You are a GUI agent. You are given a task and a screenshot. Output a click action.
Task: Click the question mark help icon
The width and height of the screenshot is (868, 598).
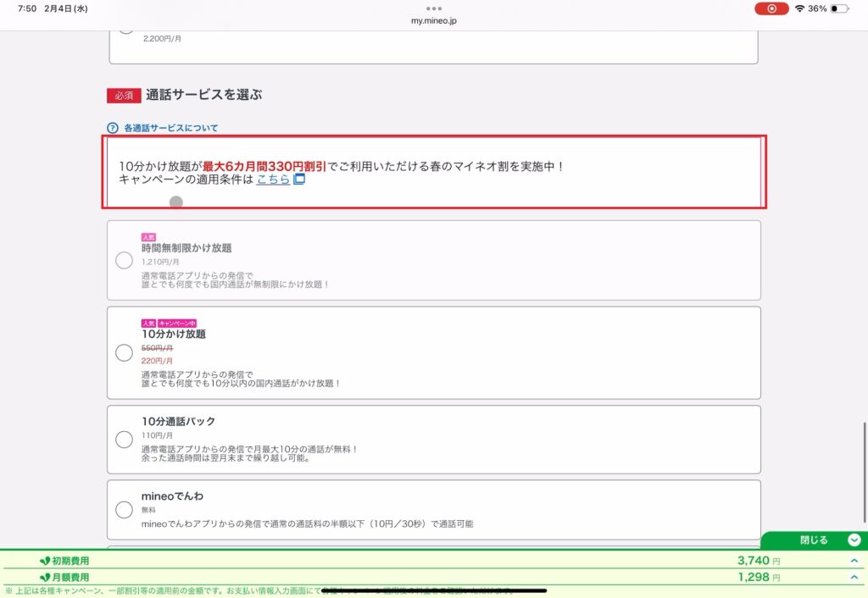(x=113, y=128)
